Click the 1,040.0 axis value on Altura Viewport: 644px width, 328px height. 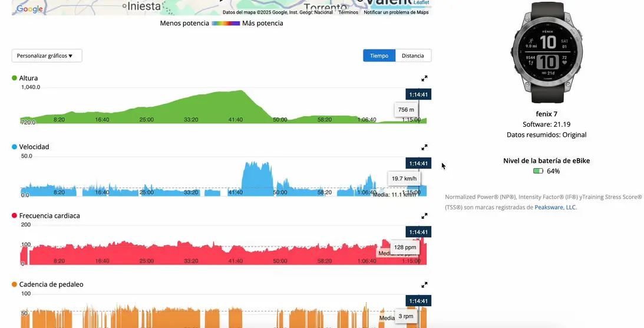pos(31,87)
